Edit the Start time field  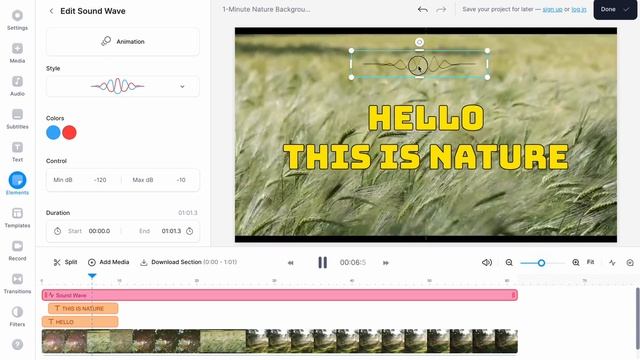tap(100, 231)
